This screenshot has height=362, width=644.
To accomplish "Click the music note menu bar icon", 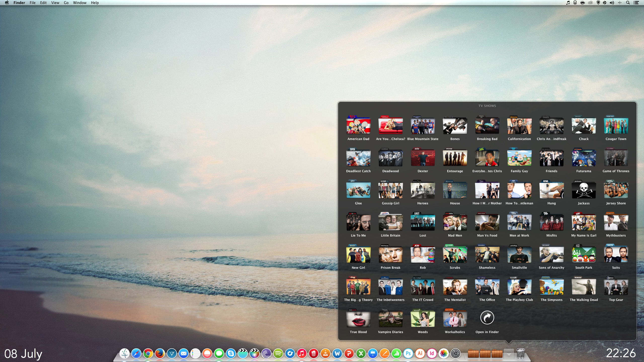I will click(x=568, y=3).
